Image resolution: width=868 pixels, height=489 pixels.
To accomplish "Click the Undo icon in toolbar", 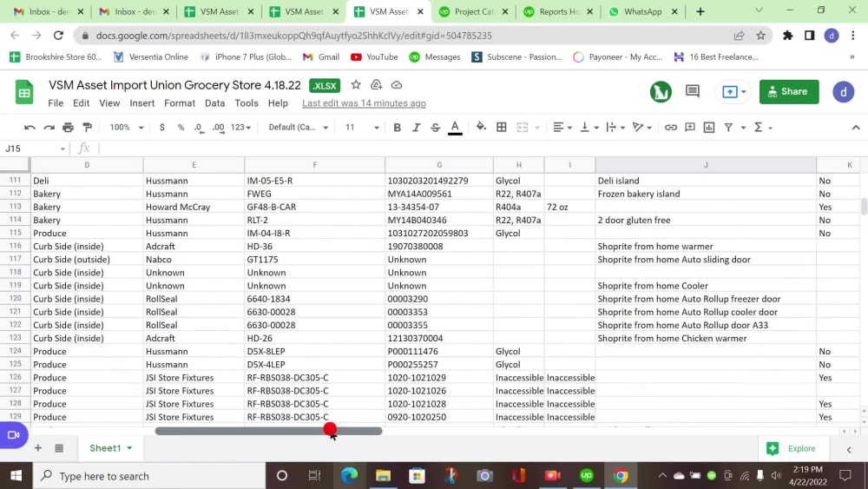I will coord(30,128).
